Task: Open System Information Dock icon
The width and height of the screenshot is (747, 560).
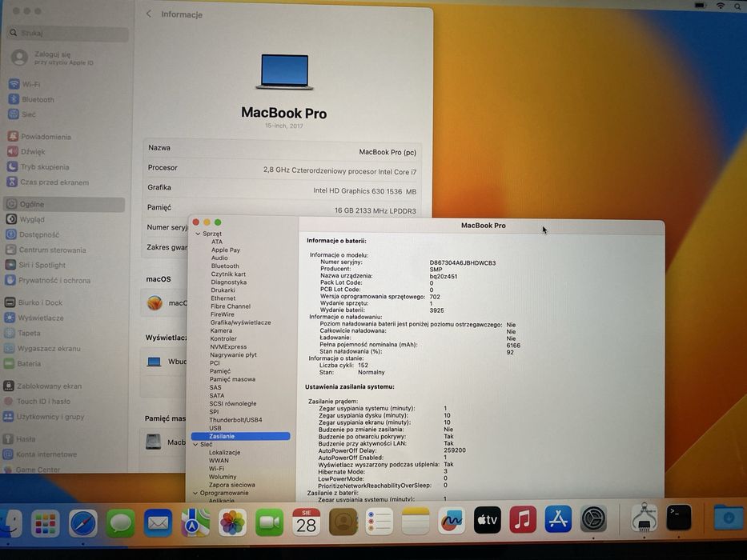Action: coord(644,518)
